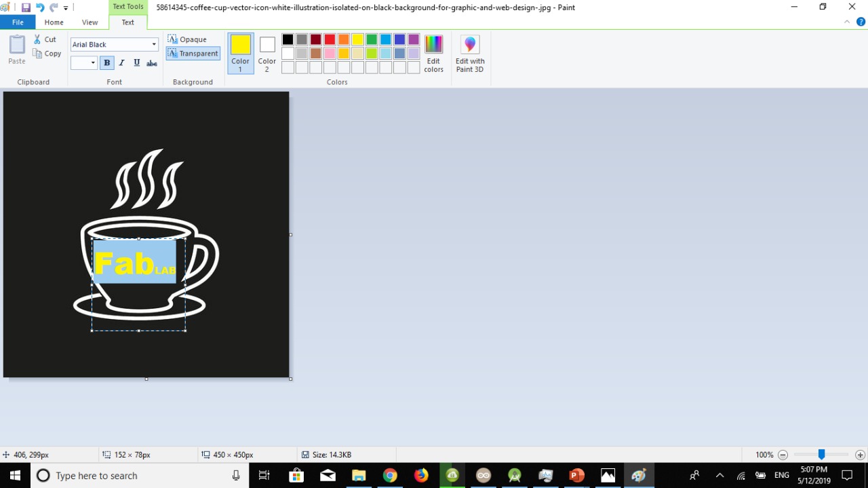Set text background to Transparent
The image size is (868, 488).
pyautogui.click(x=193, y=54)
